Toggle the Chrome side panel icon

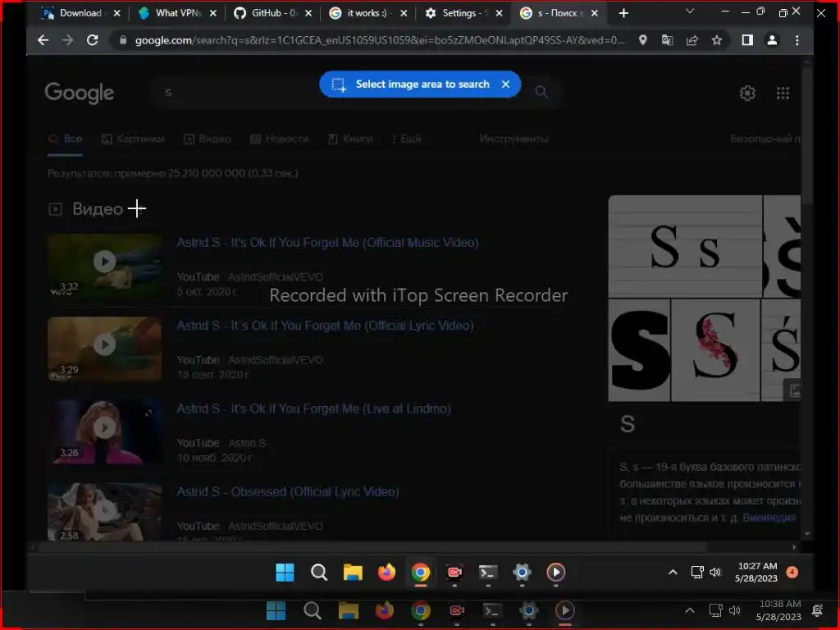747,40
